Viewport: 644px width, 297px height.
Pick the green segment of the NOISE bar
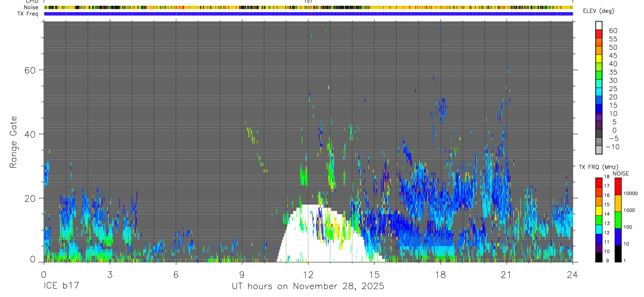(x=618, y=220)
